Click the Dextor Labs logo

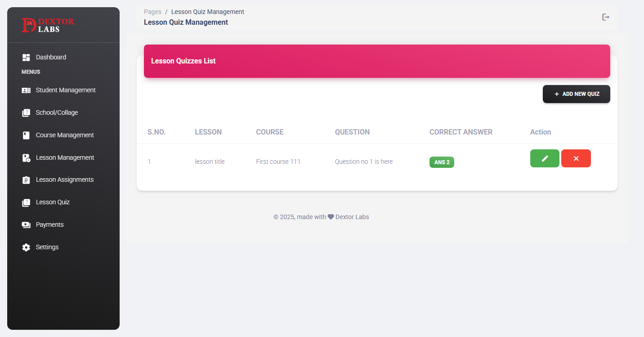pos(48,25)
